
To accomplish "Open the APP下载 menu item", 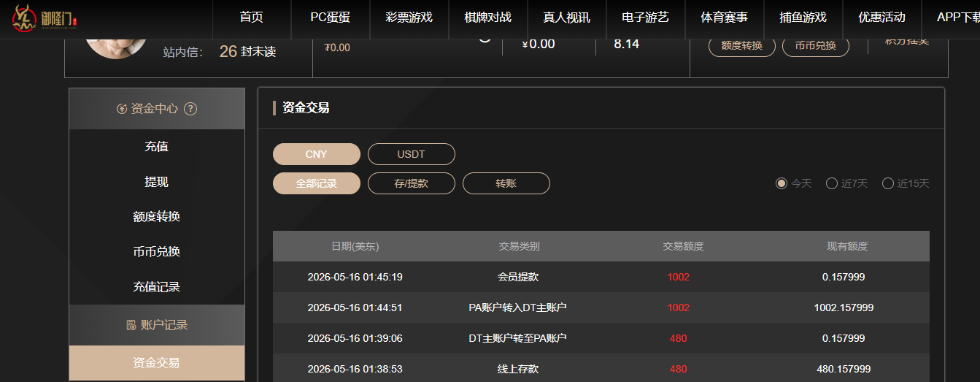I will pyautogui.click(x=957, y=18).
